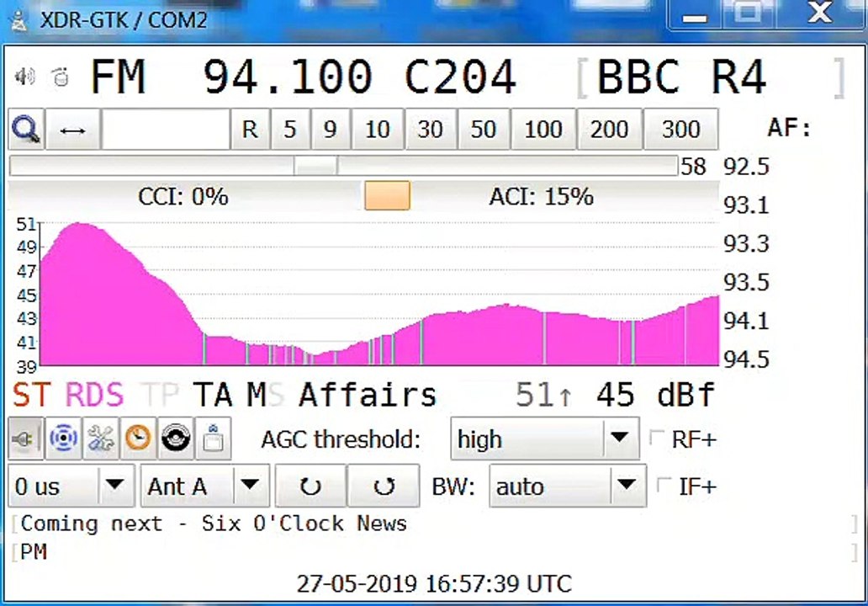Viewport: 868px width, 606px height.
Task: Tune to alternative frequency 93.1
Action: 746,205
